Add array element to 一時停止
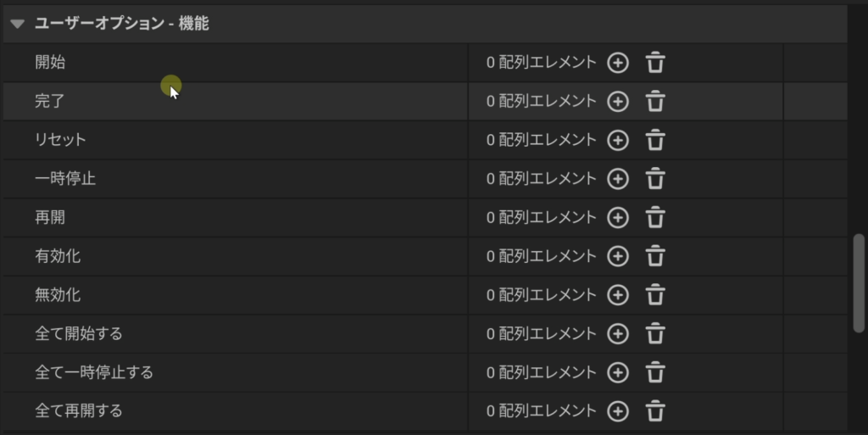The width and height of the screenshot is (868, 435). [619, 179]
